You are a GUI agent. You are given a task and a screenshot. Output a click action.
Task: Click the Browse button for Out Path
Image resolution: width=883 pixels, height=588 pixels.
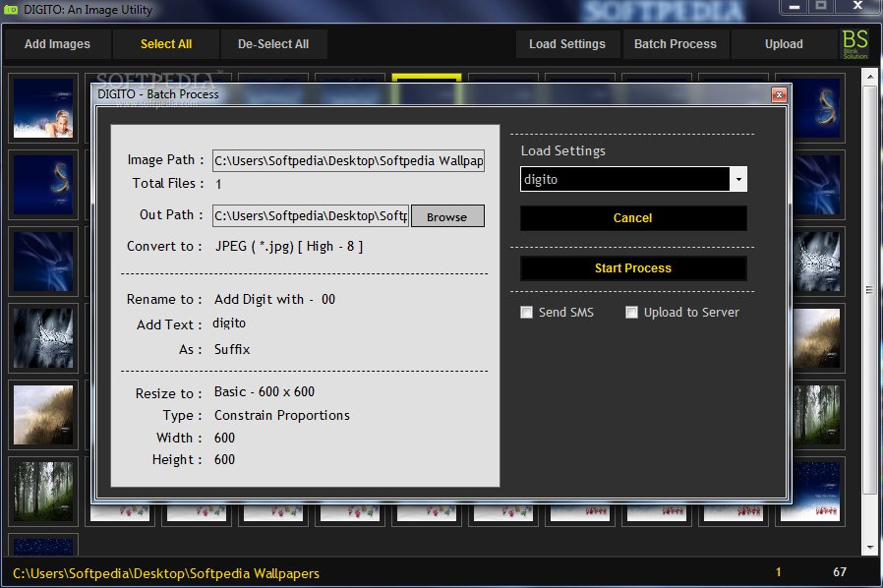[x=447, y=216]
